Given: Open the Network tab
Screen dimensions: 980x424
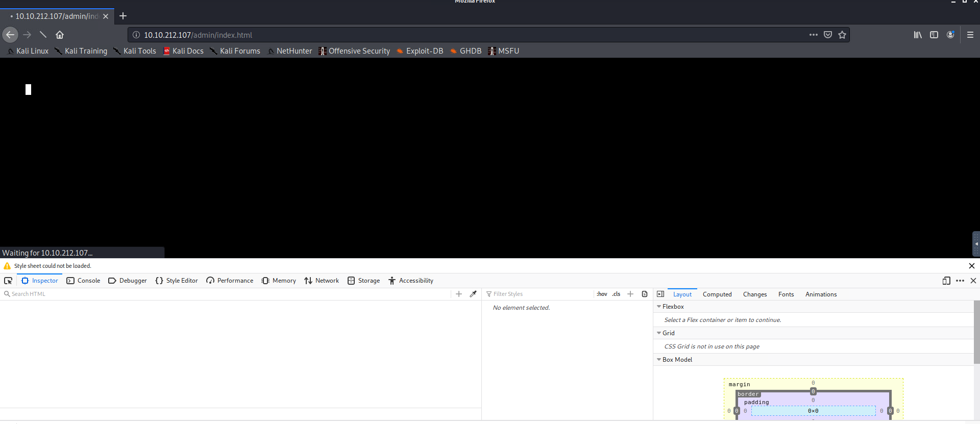Looking at the screenshot, I should click(322, 281).
